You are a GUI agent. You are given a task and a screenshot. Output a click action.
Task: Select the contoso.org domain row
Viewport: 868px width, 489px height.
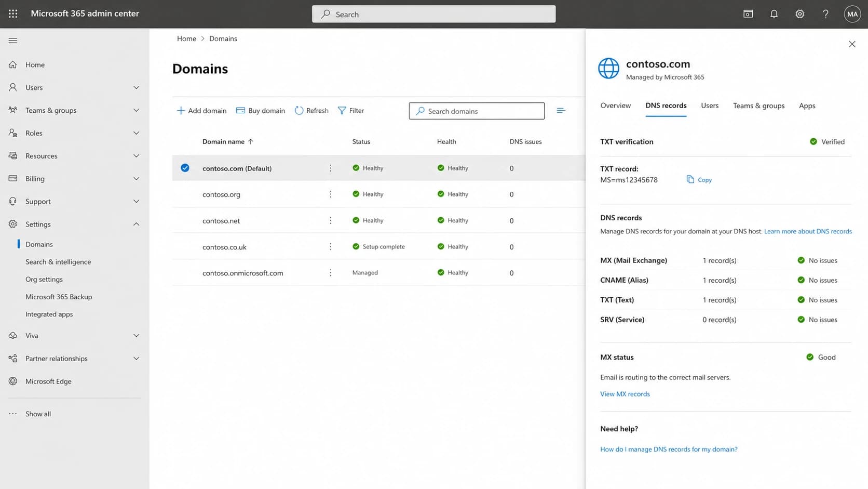pos(378,194)
